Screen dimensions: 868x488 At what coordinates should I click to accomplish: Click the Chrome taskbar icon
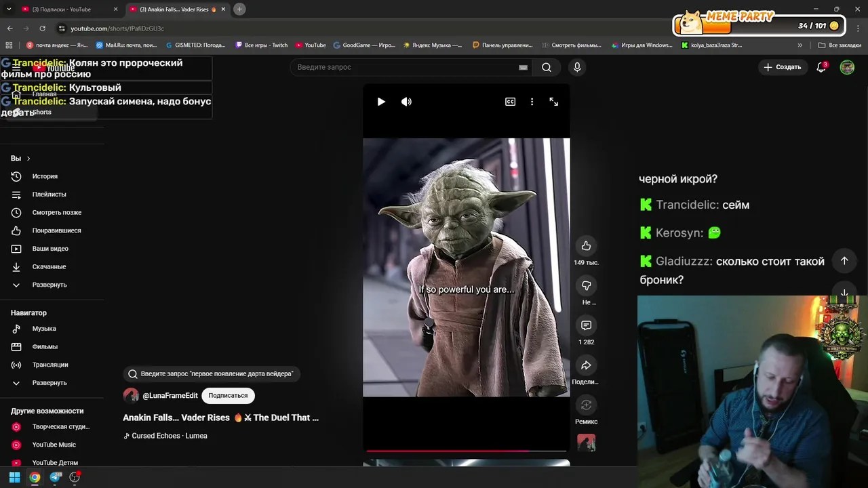click(35, 477)
